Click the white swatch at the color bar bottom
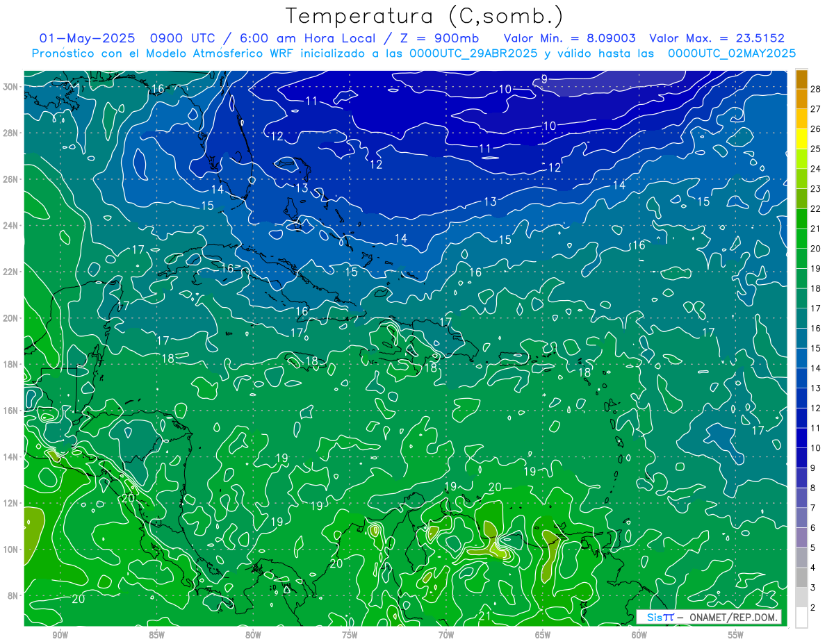Screen dimensions: 834x644 click(x=801, y=618)
